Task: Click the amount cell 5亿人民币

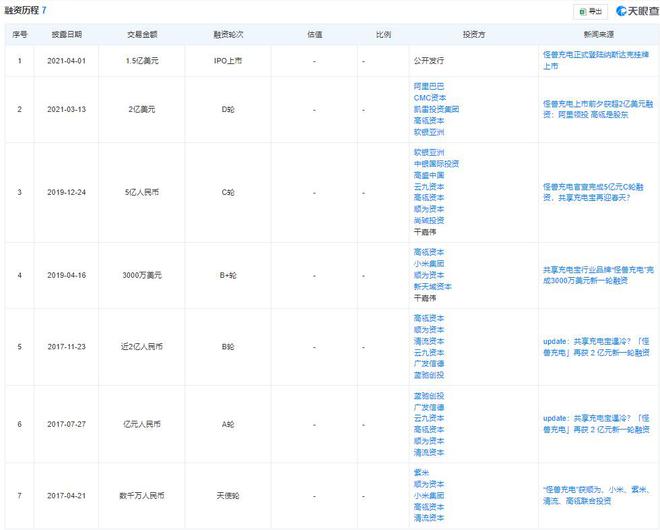Action: click(142, 192)
